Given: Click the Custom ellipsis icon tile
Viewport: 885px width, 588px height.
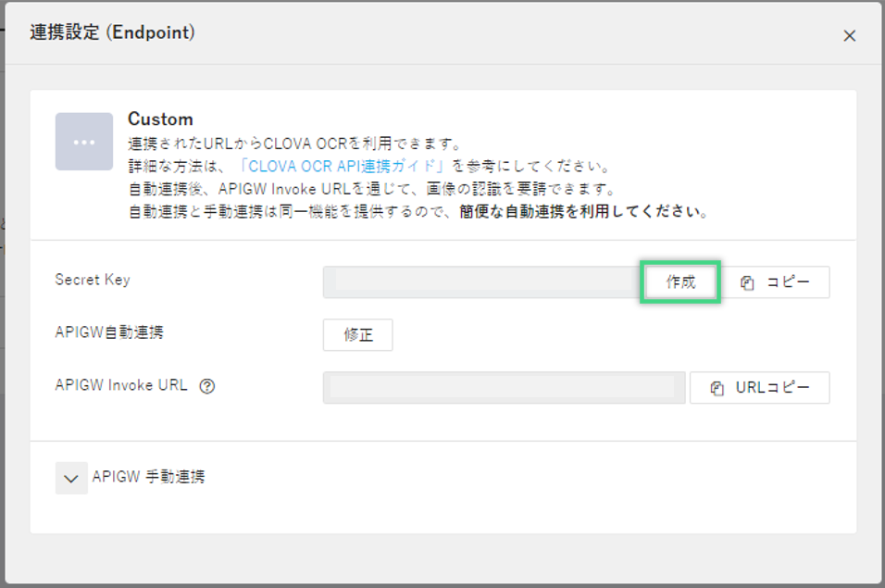Looking at the screenshot, I should pyautogui.click(x=83, y=142).
